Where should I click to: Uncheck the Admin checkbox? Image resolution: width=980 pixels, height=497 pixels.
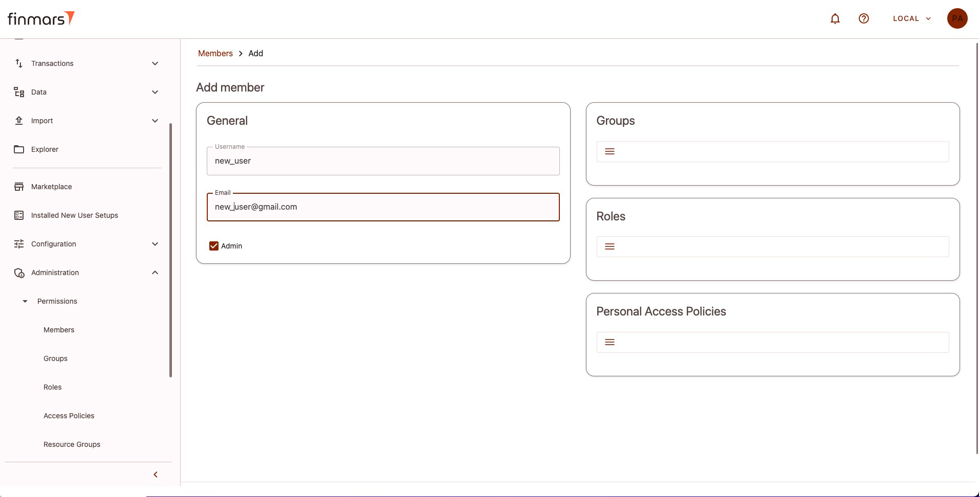pos(214,246)
